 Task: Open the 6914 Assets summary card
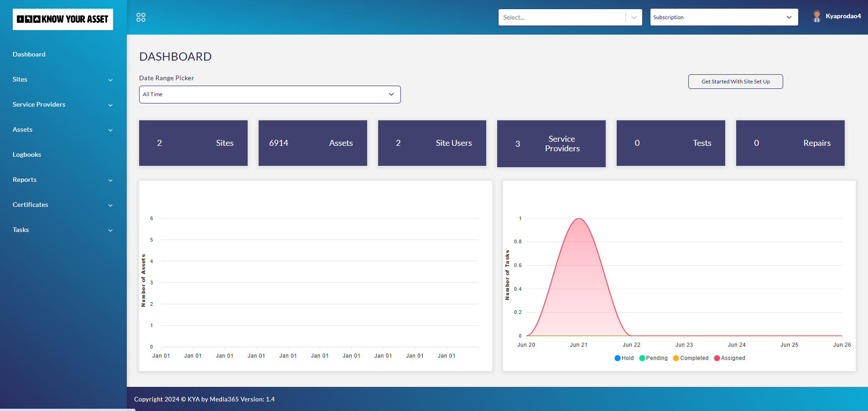point(312,143)
